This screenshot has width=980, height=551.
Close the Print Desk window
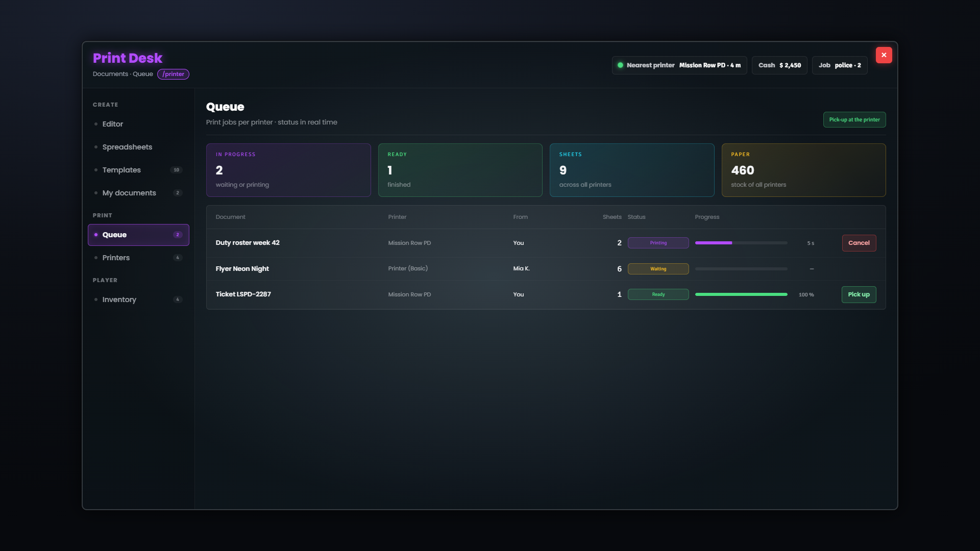[x=884, y=55]
